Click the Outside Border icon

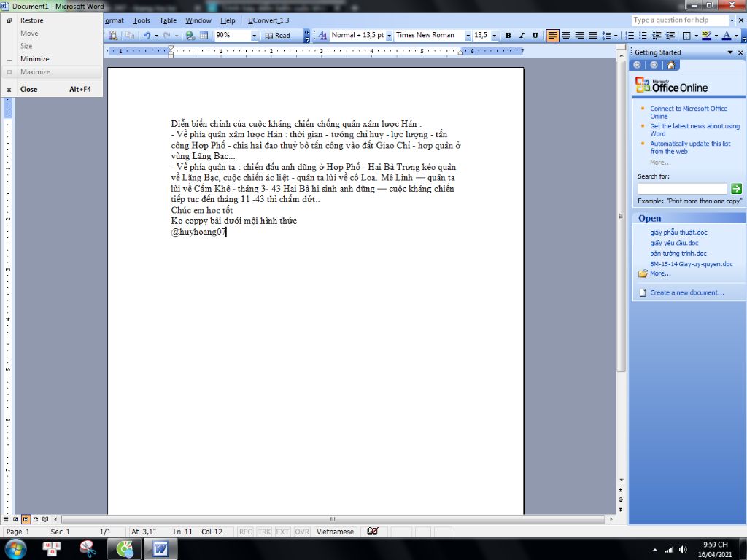686,35
